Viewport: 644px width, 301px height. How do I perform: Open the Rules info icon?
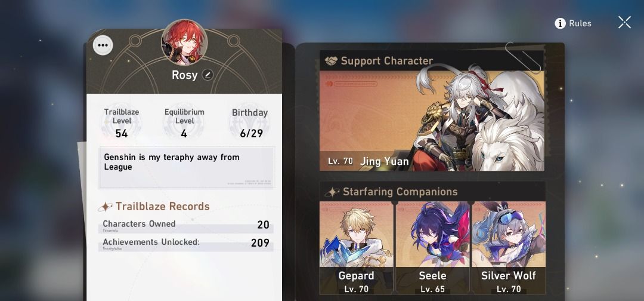coord(560,23)
